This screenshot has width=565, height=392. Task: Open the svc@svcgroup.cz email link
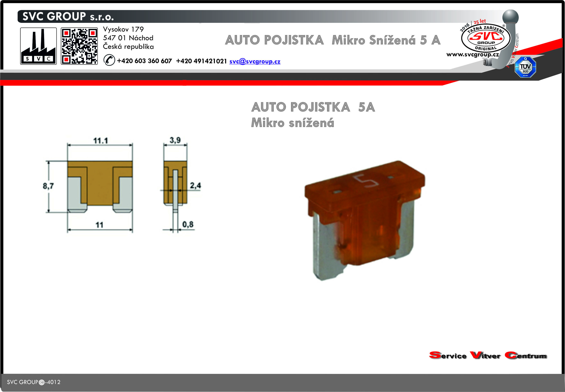[255, 61]
